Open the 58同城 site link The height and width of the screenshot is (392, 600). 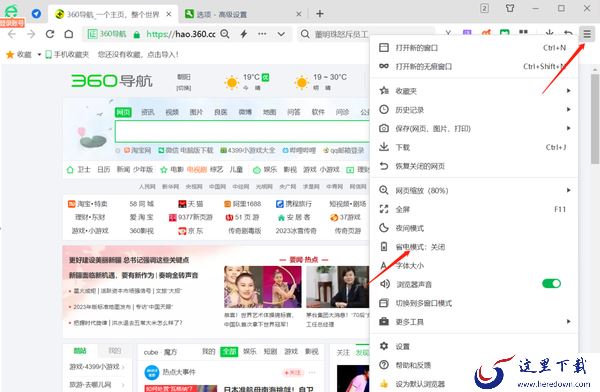point(142,204)
